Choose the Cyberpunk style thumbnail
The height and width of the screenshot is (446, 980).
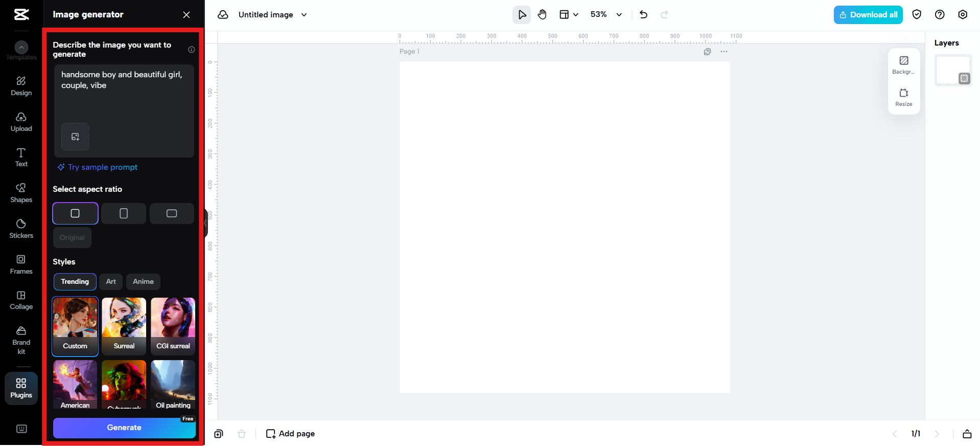click(124, 385)
